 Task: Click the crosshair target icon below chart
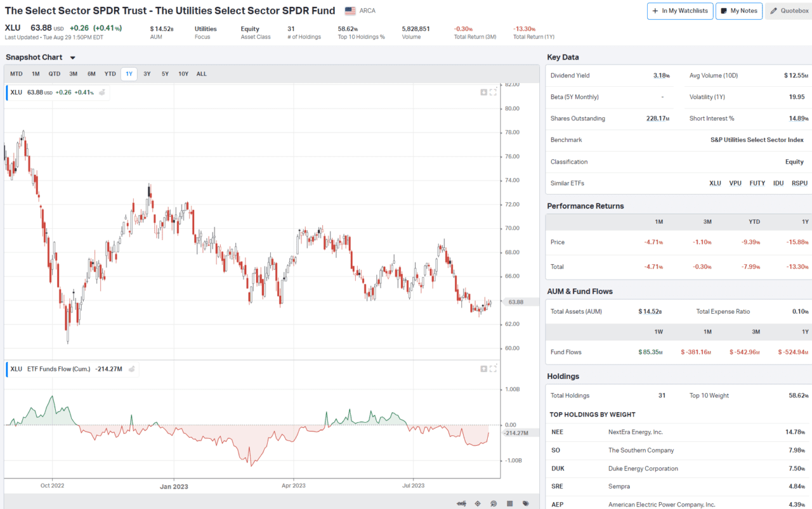478,503
